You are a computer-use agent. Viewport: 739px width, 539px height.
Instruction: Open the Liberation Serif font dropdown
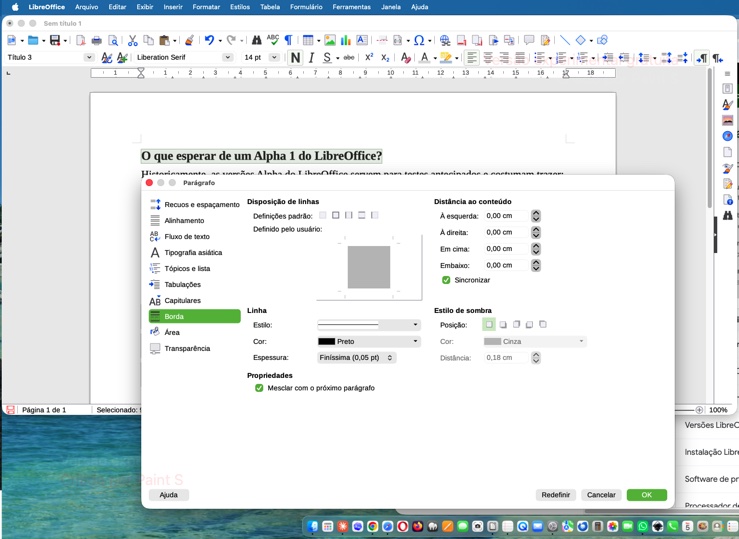[228, 57]
